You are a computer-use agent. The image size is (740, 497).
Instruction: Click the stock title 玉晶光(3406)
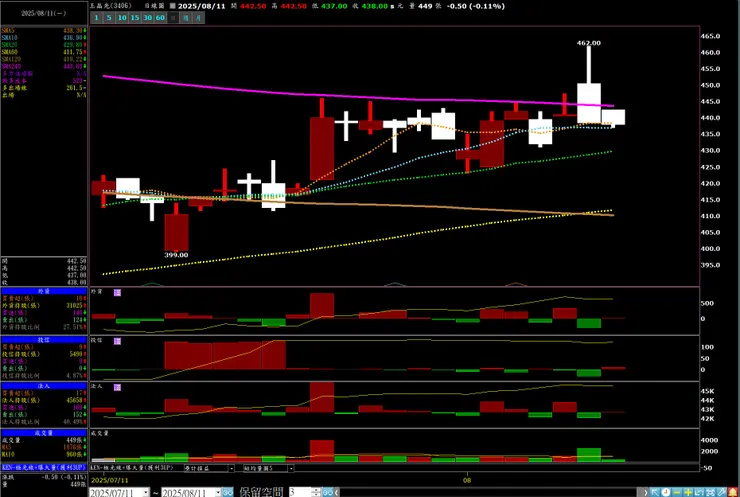pos(111,6)
